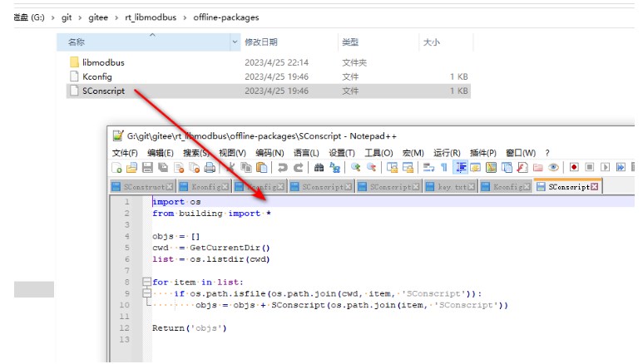
Task: Toggle synchronized horizontal scrolling icon
Action: 408,168
